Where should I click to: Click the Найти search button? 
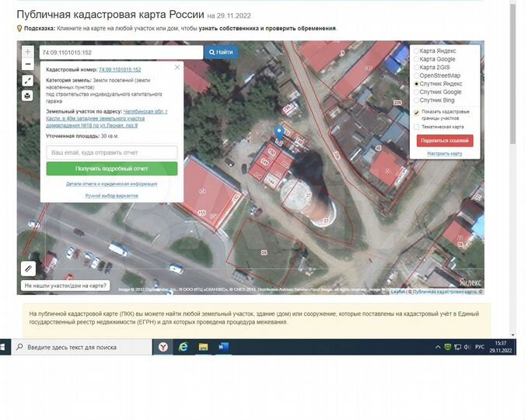pos(222,52)
